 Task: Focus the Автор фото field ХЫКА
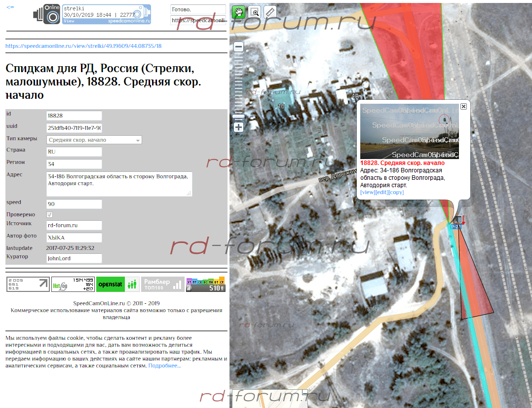pyautogui.click(x=74, y=238)
